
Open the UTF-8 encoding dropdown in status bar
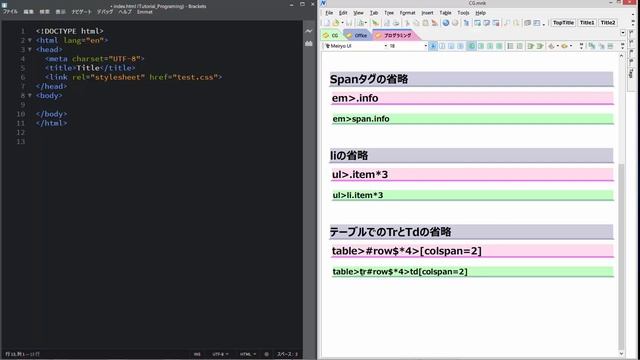point(220,354)
